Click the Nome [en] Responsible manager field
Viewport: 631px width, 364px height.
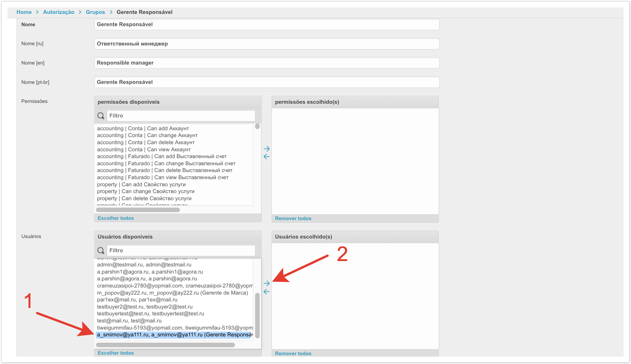267,63
